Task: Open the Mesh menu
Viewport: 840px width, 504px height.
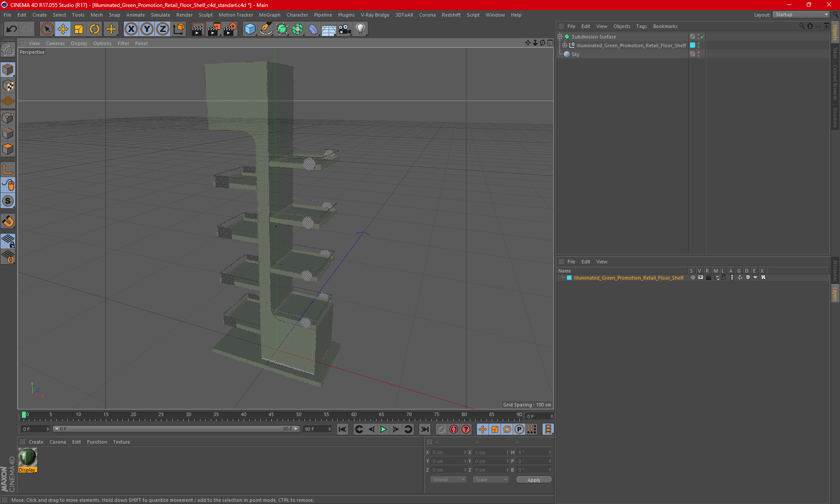Action: [96, 15]
